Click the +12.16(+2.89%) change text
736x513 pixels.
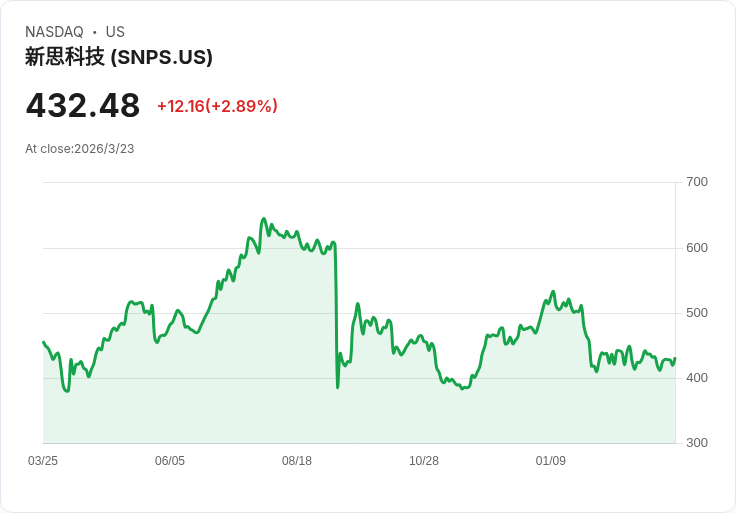pyautogui.click(x=217, y=106)
